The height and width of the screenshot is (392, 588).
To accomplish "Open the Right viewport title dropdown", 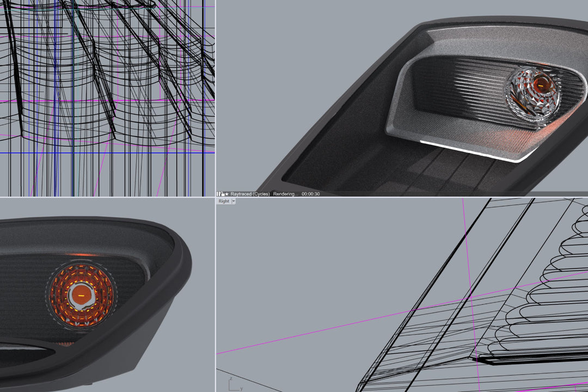I will coord(233,201).
